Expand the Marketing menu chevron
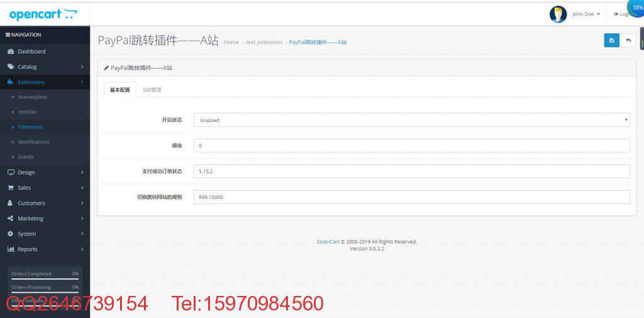Viewport: 644px width, 318px height. [82, 219]
